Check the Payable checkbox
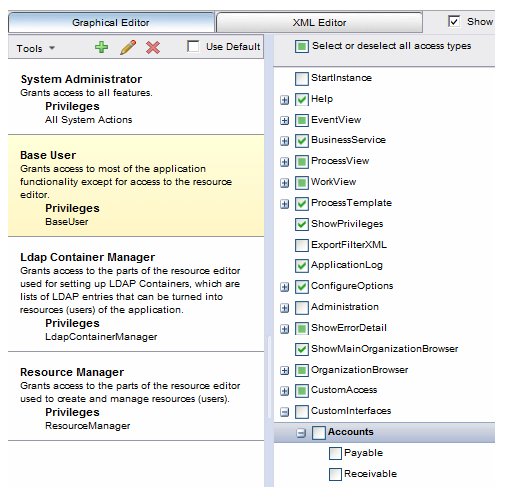This screenshot has width=506, height=502. point(335,454)
